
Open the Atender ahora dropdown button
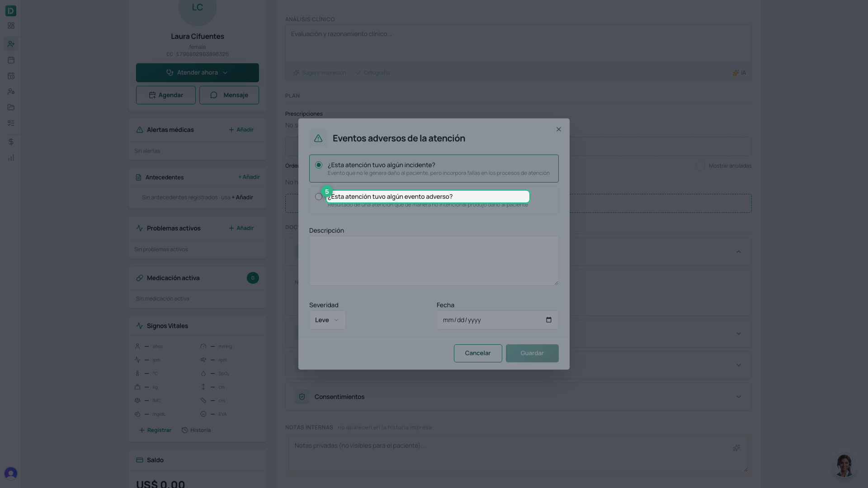198,73
